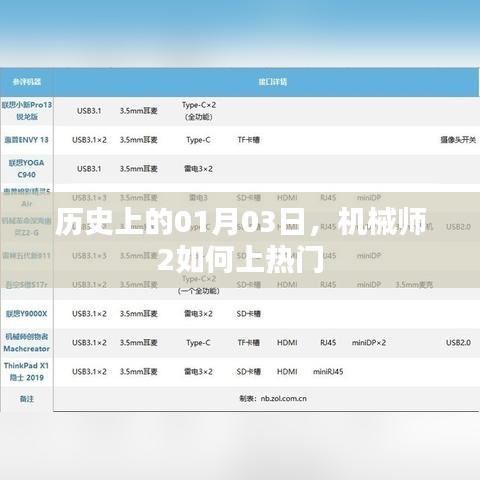Image resolution: width=480 pixels, height=480 pixels.
Task: Click "USB3.1" in the YOGA C940 row
Action: [x=89, y=169]
